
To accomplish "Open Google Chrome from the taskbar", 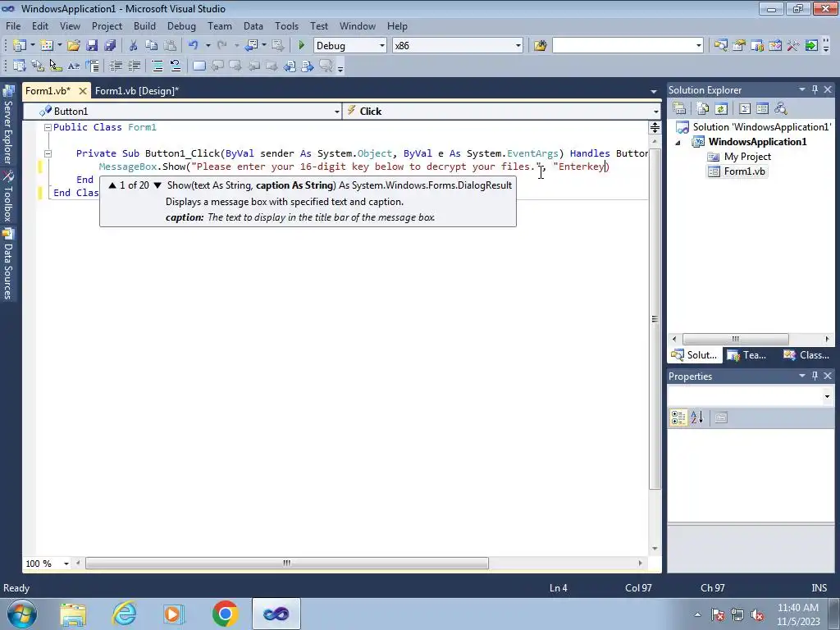I will coord(225,614).
